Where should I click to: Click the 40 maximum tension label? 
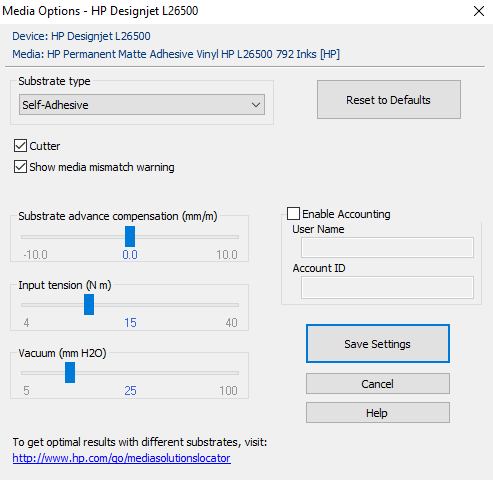click(x=231, y=323)
